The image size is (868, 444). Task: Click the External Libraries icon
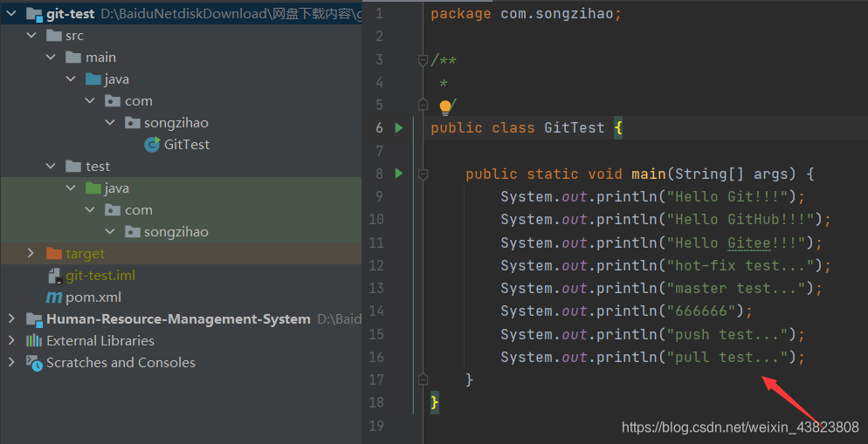click(x=34, y=341)
